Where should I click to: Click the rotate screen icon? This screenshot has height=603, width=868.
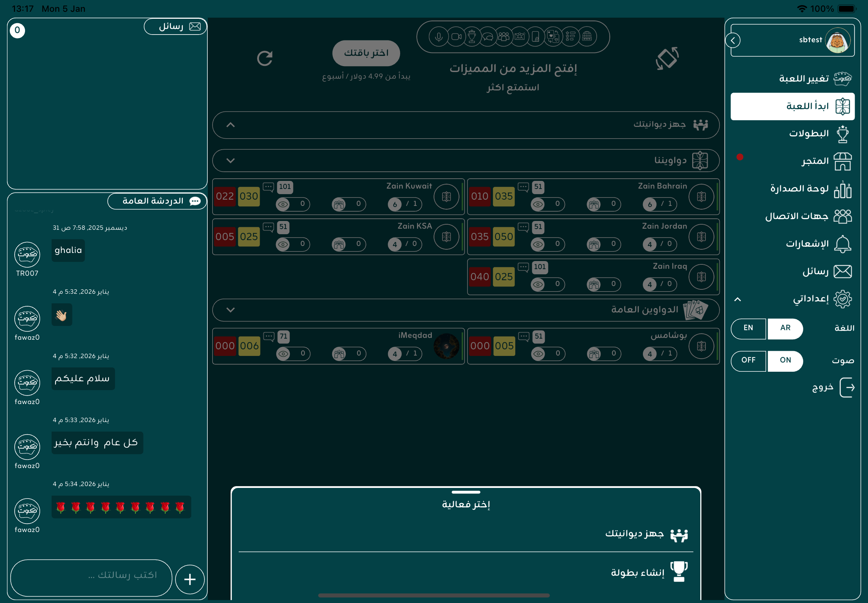(667, 58)
